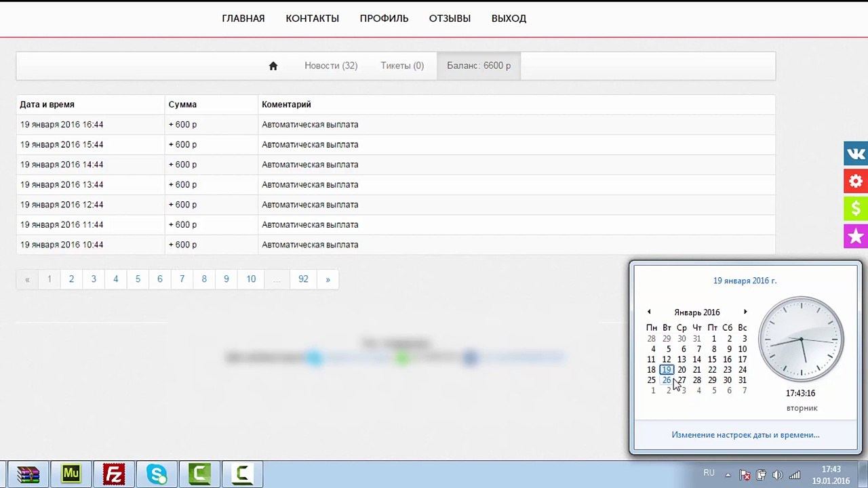Screen dimensions: 868x488
Task: Switch to Новости (32) tab
Action: (331, 66)
